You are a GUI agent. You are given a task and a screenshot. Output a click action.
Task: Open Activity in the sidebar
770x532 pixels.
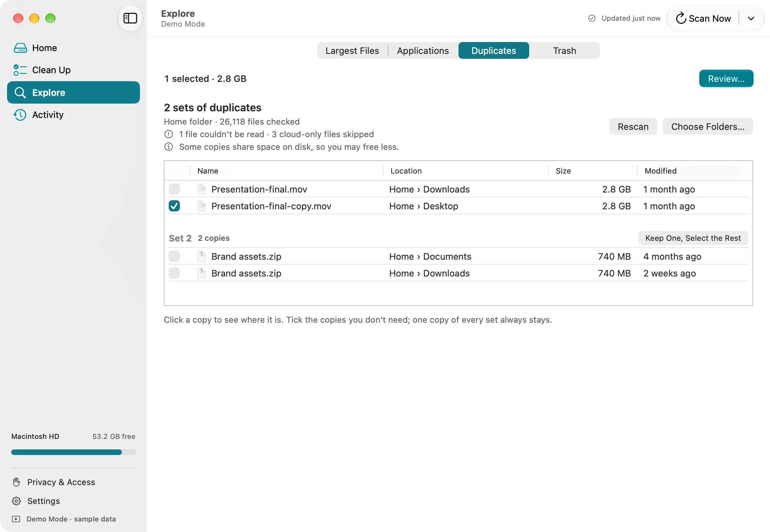click(73, 115)
